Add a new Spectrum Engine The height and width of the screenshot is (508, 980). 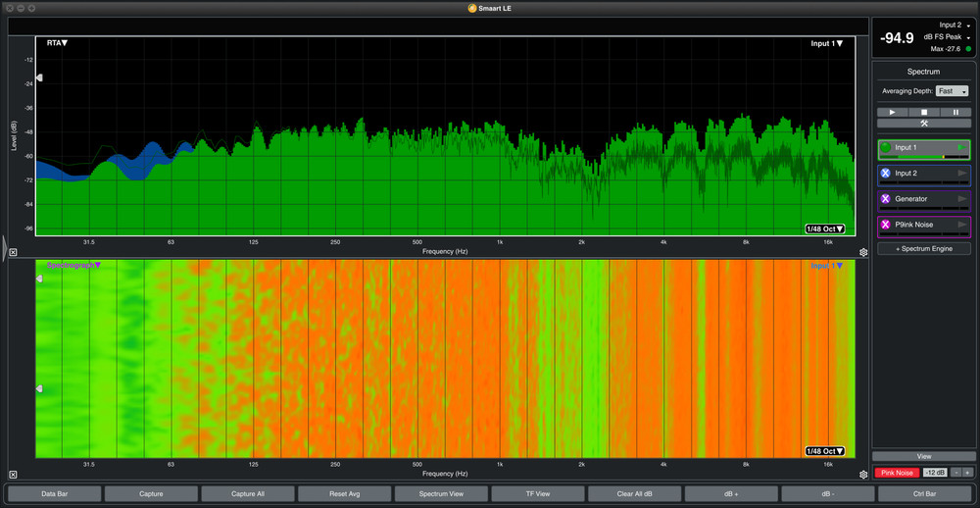click(x=923, y=249)
